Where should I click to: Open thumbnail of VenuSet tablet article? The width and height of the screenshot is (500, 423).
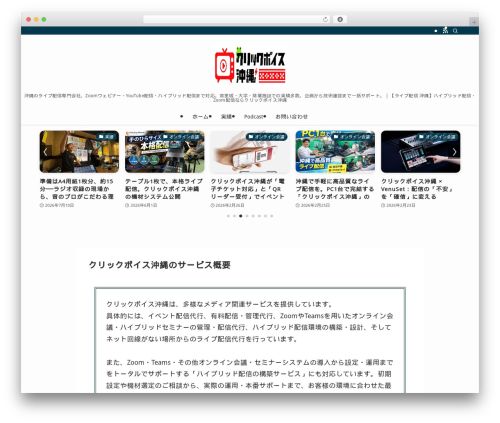[x=421, y=152]
